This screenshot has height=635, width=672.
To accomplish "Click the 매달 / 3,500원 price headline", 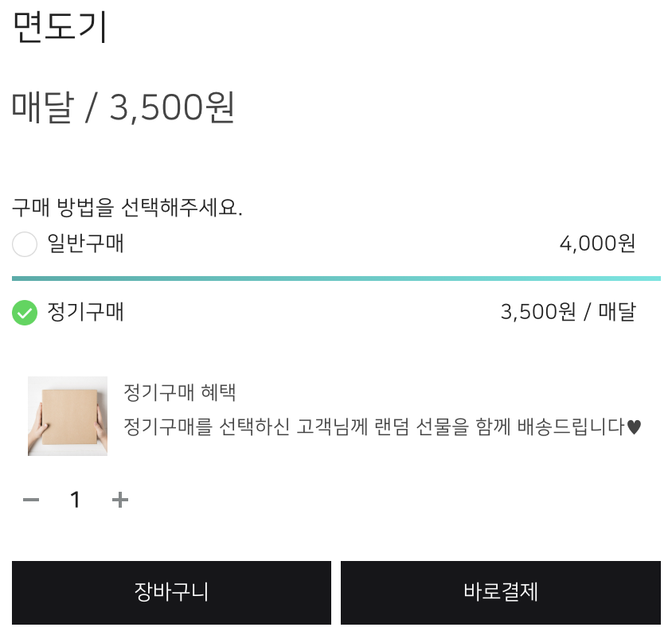I will 123,107.
